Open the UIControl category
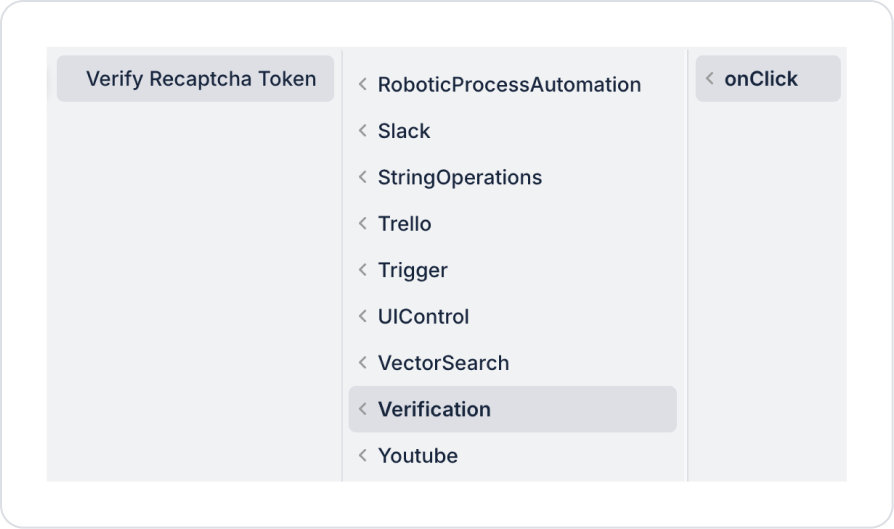Viewport: 894px width, 529px height. [423, 317]
